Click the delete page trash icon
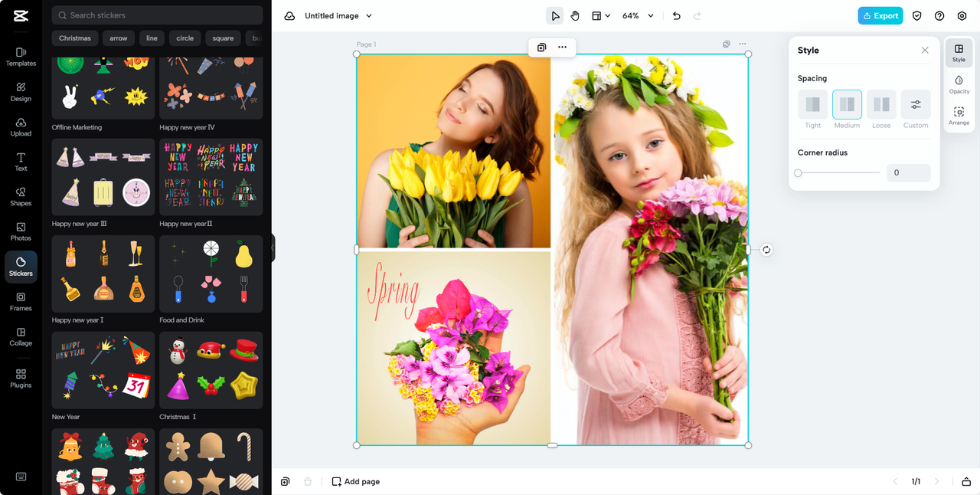Image resolution: width=980 pixels, height=495 pixels. pos(308,481)
